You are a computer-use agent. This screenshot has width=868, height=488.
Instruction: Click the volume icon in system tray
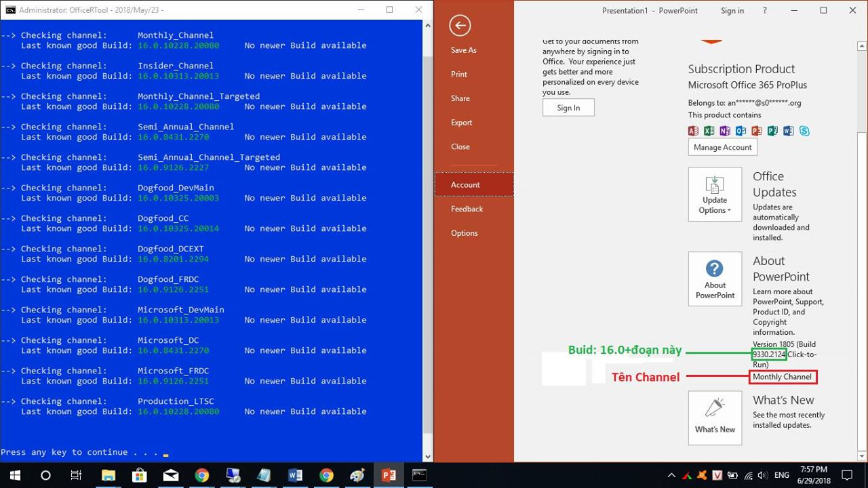[x=762, y=475]
